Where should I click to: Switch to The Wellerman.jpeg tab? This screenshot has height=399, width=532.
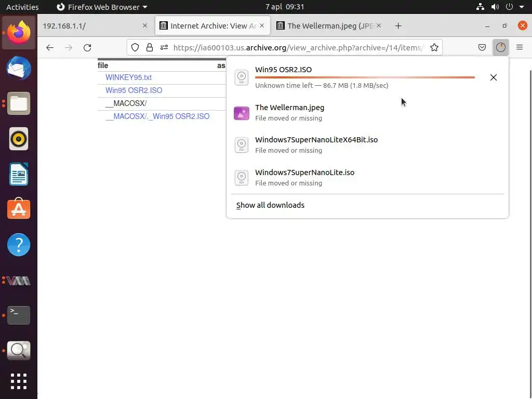click(x=329, y=26)
